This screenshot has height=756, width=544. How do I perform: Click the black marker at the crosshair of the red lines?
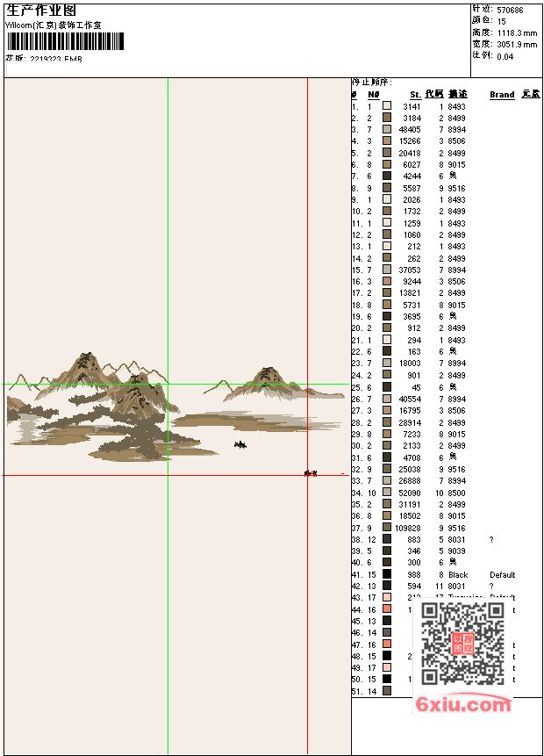click(x=311, y=473)
